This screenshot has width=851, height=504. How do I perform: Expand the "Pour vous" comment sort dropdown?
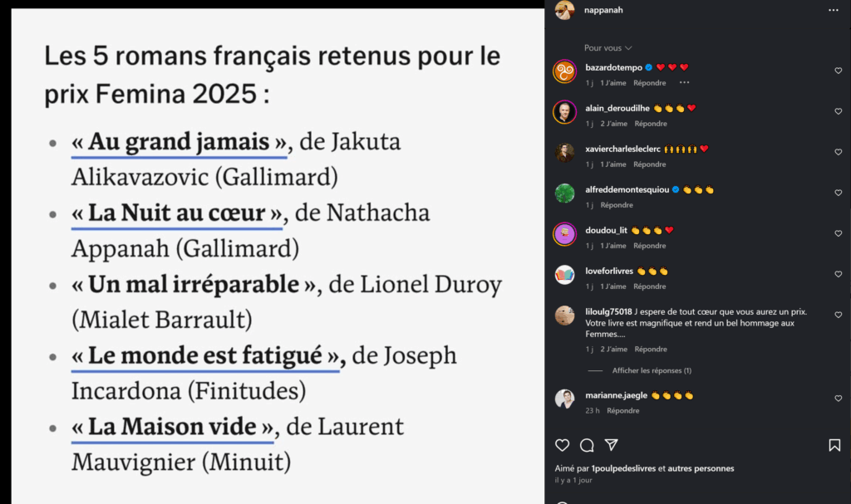608,48
